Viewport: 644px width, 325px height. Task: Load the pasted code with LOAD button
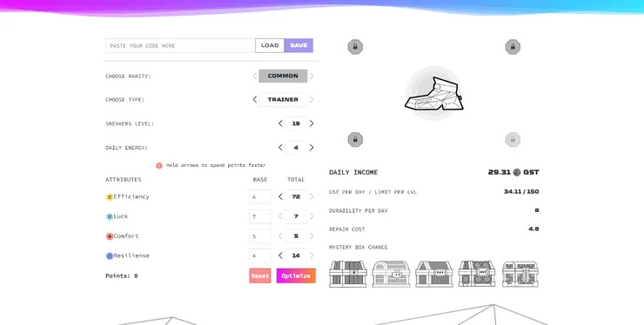[x=270, y=45]
